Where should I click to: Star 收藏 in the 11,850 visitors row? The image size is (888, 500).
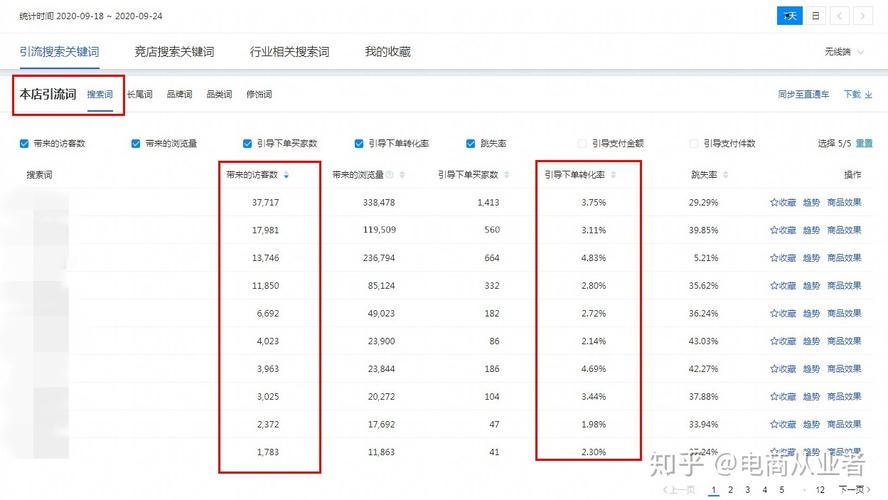coord(783,285)
